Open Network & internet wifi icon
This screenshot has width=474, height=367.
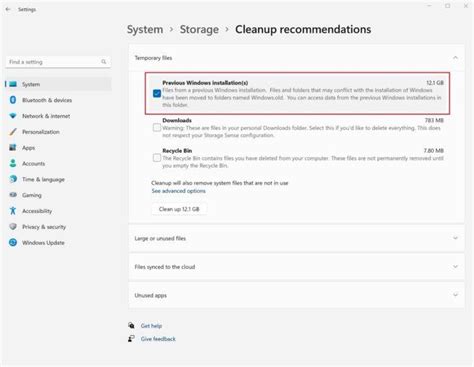point(13,116)
